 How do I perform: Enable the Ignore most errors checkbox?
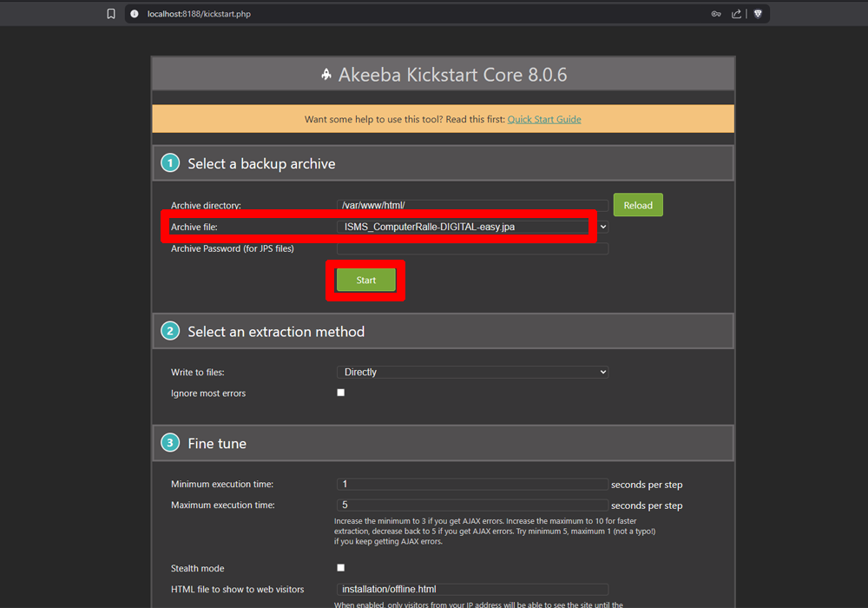[x=340, y=392]
